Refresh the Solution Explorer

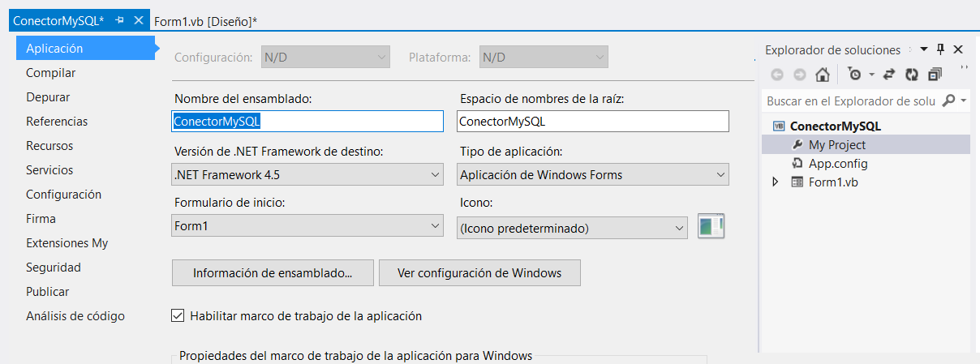912,75
